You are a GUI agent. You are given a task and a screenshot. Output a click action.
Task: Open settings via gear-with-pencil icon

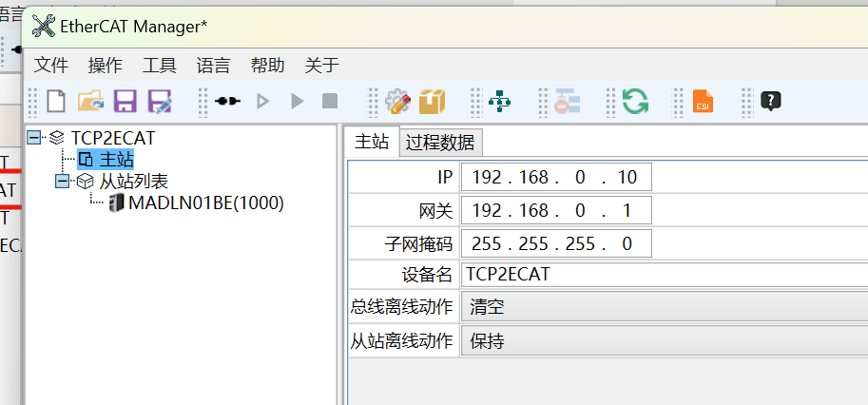click(398, 101)
